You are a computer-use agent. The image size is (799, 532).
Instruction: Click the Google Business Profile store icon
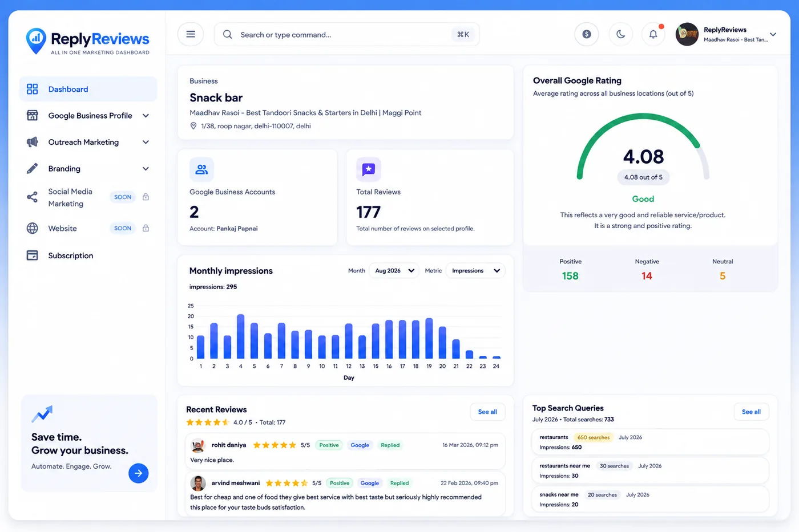pos(33,116)
